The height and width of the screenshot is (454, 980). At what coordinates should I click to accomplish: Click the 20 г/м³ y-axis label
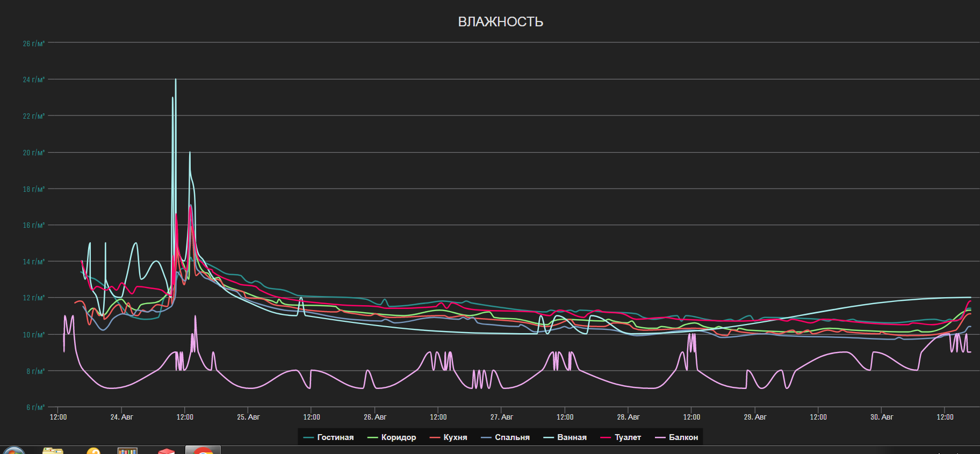pos(34,153)
